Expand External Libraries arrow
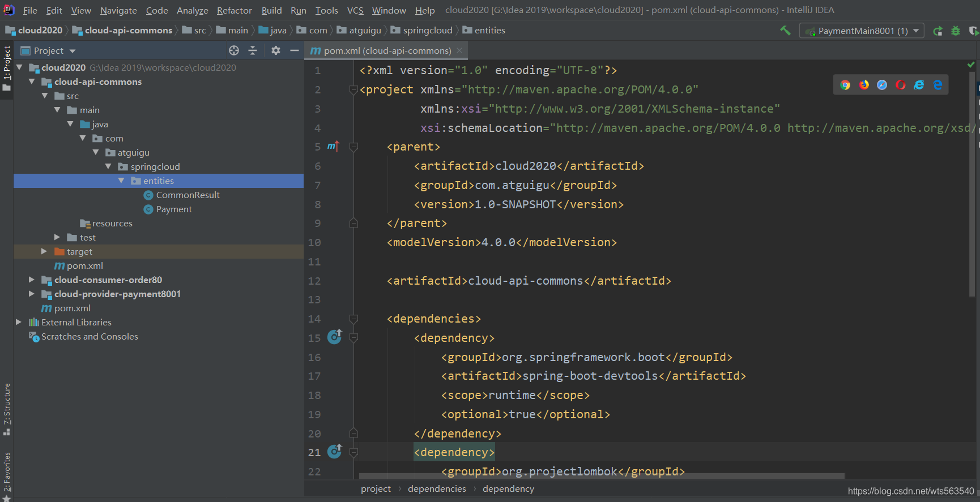This screenshot has width=980, height=502. tap(19, 322)
